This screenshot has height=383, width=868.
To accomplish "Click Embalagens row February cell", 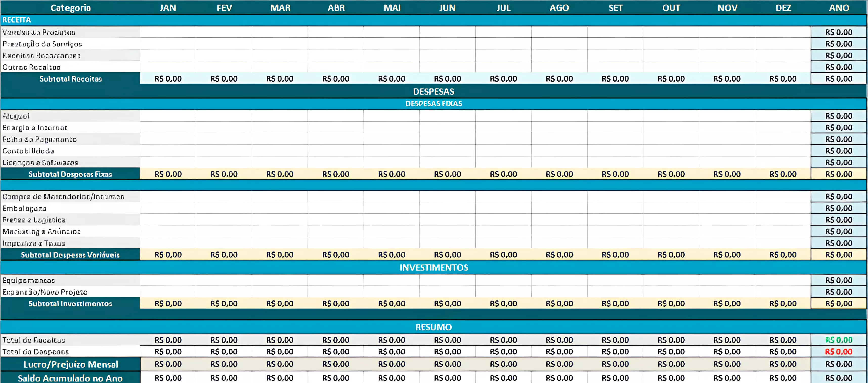I will [224, 208].
